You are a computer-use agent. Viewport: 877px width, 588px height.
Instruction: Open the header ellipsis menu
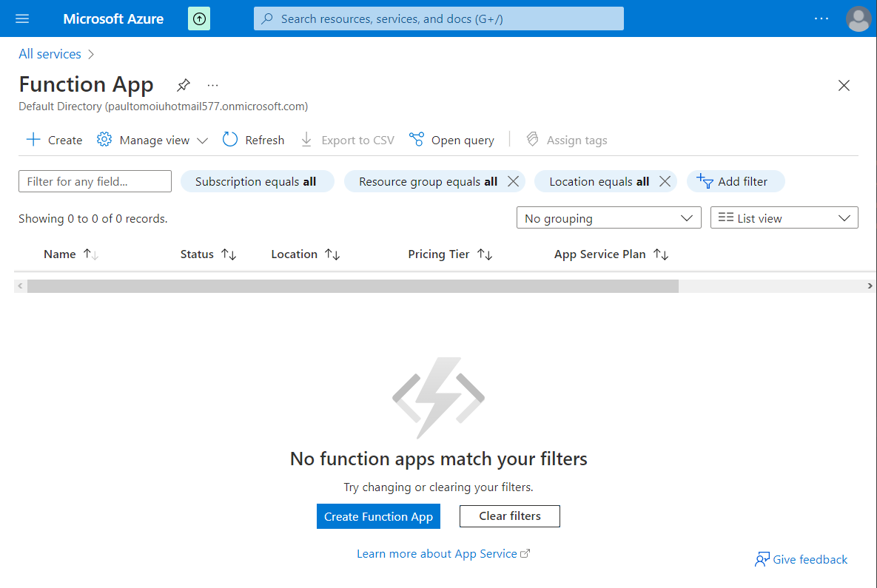pyautogui.click(x=821, y=18)
